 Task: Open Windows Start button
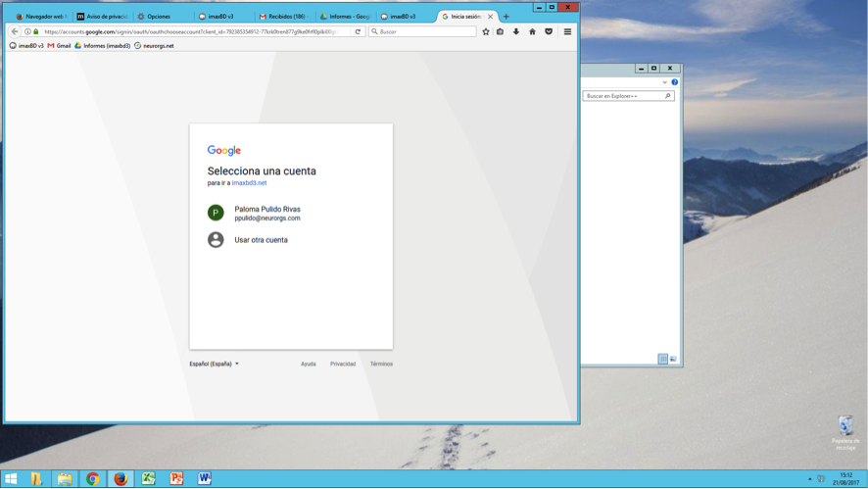click(x=11, y=478)
